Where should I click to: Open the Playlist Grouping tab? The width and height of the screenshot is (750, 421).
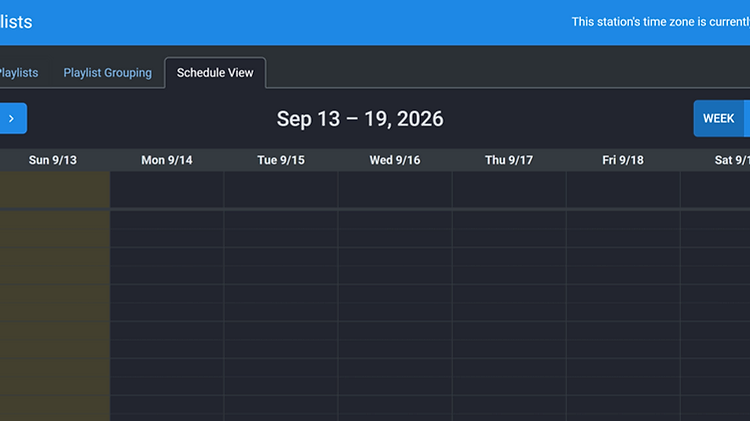(x=108, y=73)
